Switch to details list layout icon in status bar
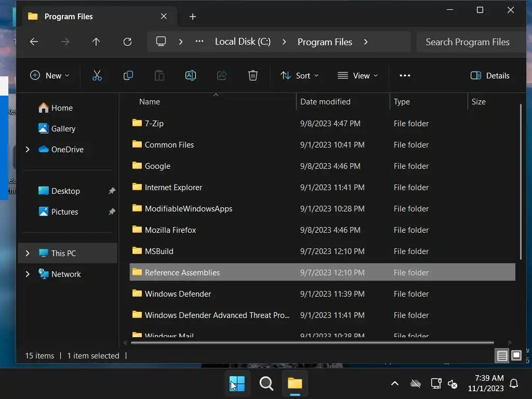This screenshot has width=532, height=399. coord(502,355)
